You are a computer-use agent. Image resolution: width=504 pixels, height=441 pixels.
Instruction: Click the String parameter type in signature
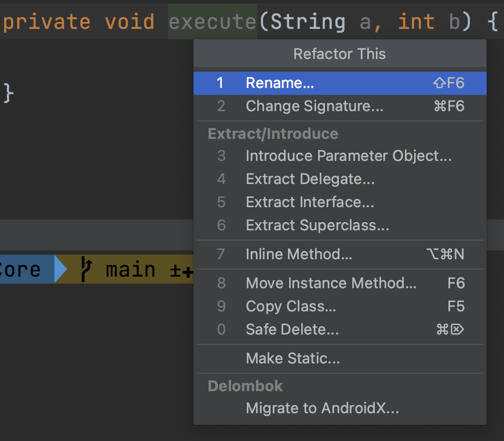[308, 23]
